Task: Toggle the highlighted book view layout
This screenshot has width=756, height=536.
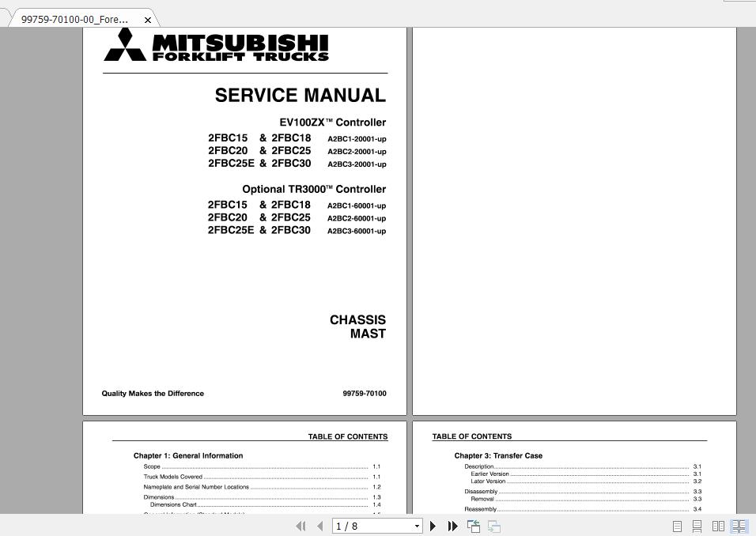Action: click(x=739, y=526)
